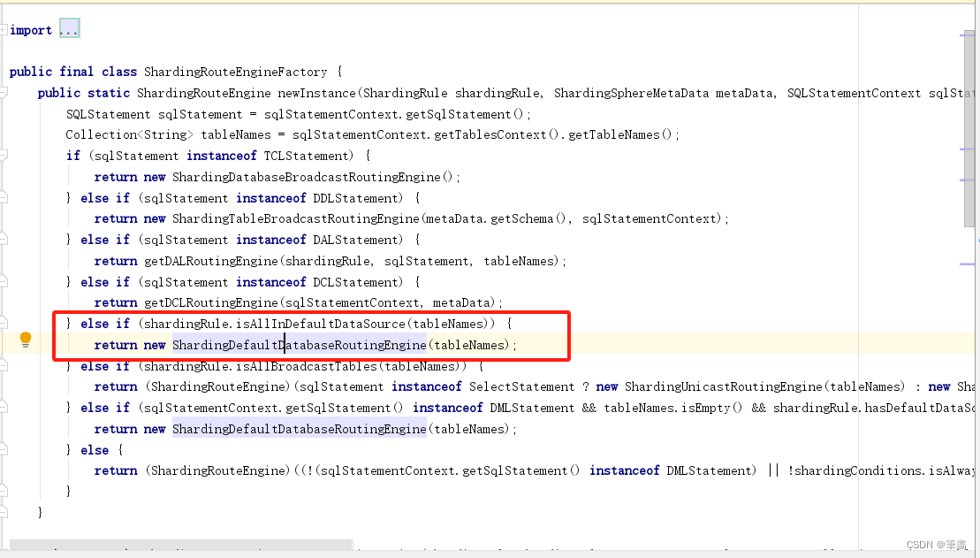Image resolution: width=980 pixels, height=558 pixels.
Task: Collapse the isAllBroadcastTables else-if block fold marker
Action: pyautogui.click(x=4, y=366)
